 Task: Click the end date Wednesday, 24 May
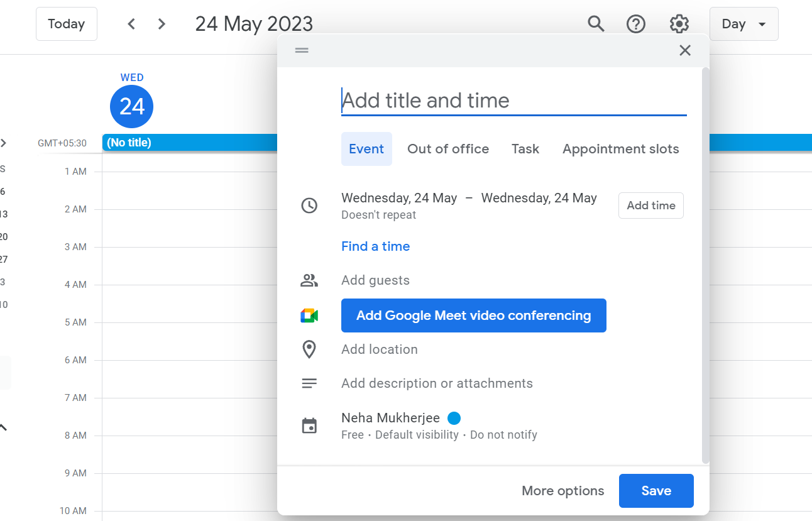[x=539, y=198]
